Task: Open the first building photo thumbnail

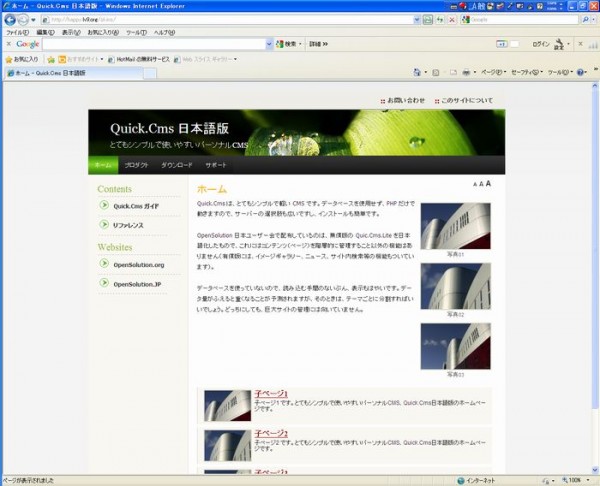Action: point(455,226)
